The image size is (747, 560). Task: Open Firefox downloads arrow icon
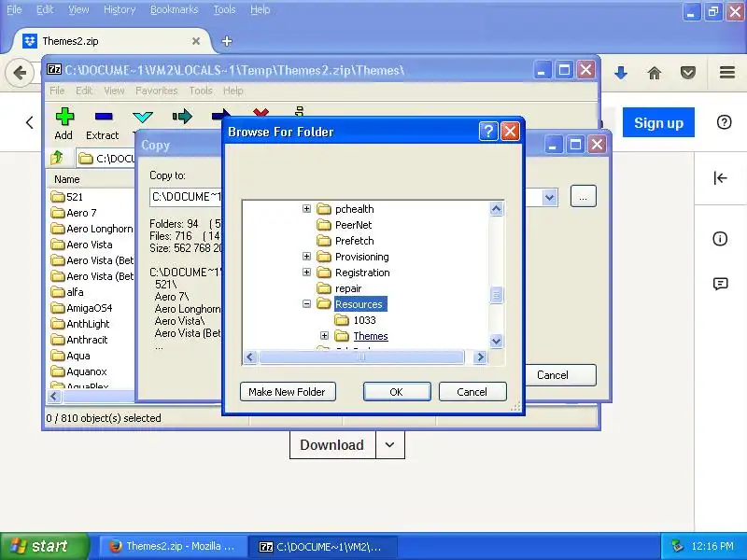pos(620,73)
